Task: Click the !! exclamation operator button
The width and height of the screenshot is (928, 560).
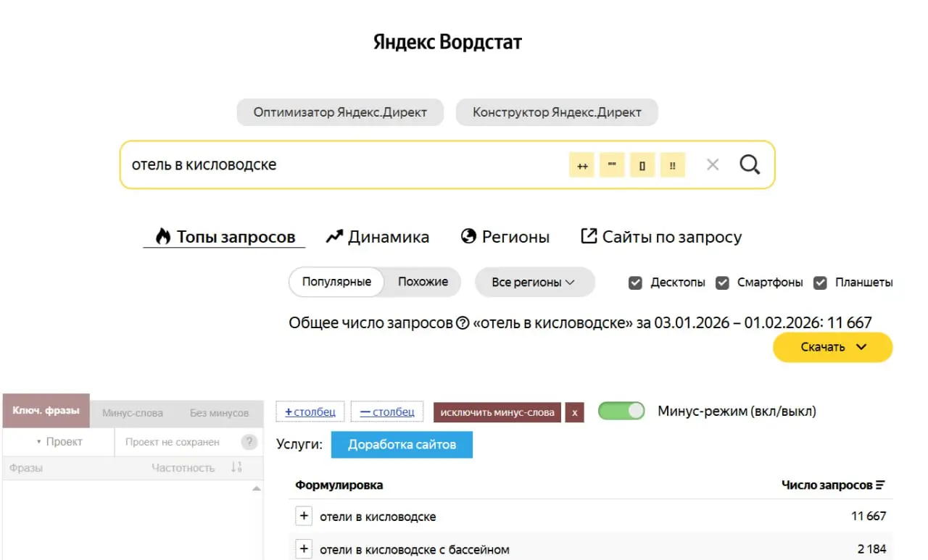Action: (x=673, y=165)
